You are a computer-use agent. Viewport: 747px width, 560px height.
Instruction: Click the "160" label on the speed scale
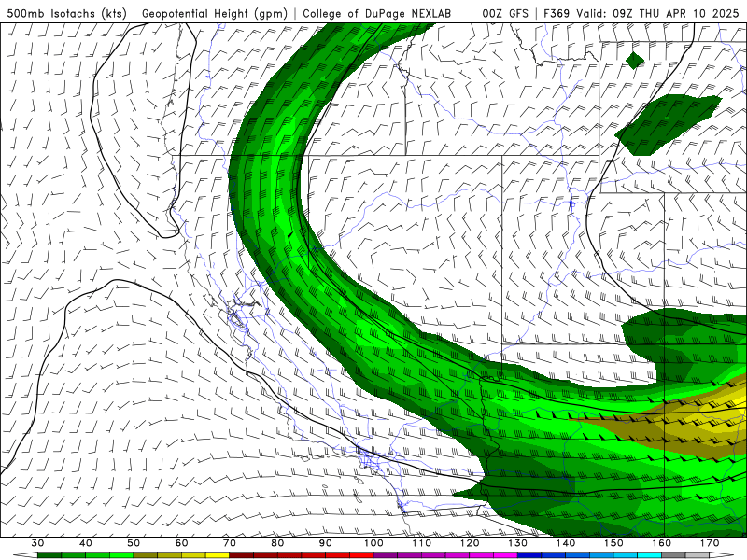[x=662, y=543]
